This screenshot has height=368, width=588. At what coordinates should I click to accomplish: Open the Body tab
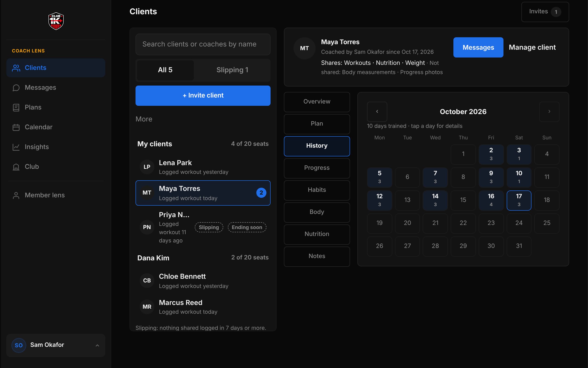[317, 212]
